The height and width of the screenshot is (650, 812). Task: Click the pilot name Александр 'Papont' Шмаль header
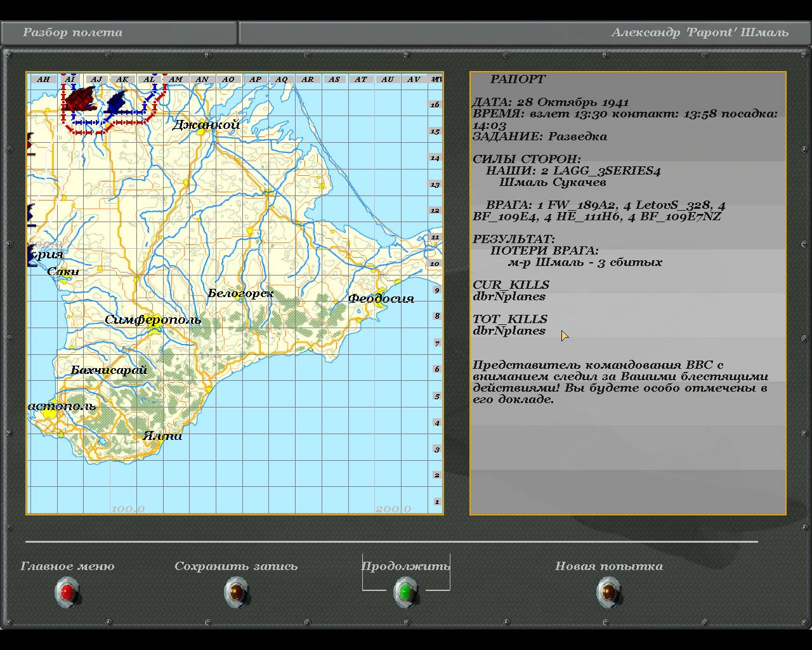point(699,32)
